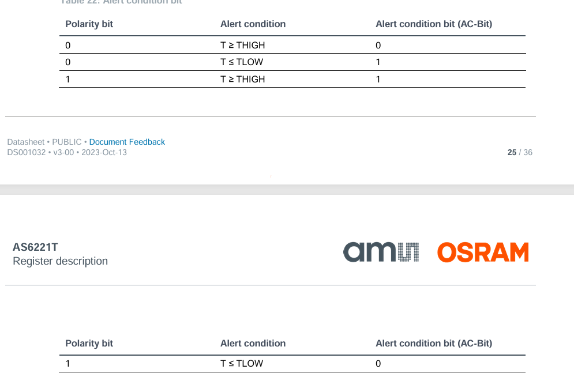Click AC-Bit value 0 in the second table
The height and width of the screenshot is (392, 574).
[x=378, y=364]
